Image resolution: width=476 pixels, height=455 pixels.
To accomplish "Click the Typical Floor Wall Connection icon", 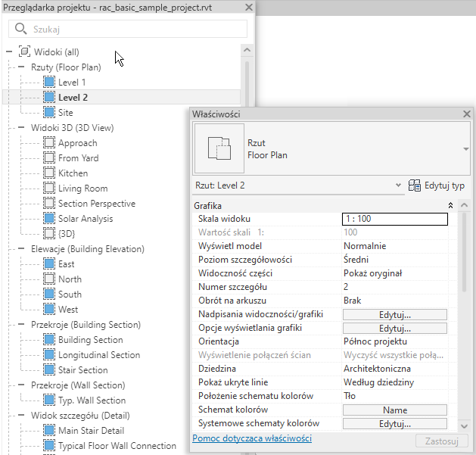I will point(49,446).
